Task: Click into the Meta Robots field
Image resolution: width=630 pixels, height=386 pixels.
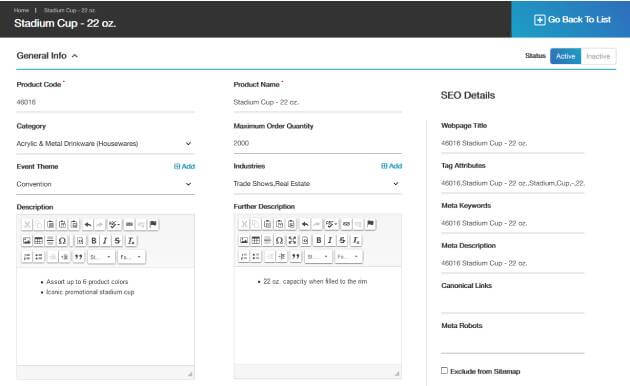Action: pyautogui.click(x=512, y=344)
